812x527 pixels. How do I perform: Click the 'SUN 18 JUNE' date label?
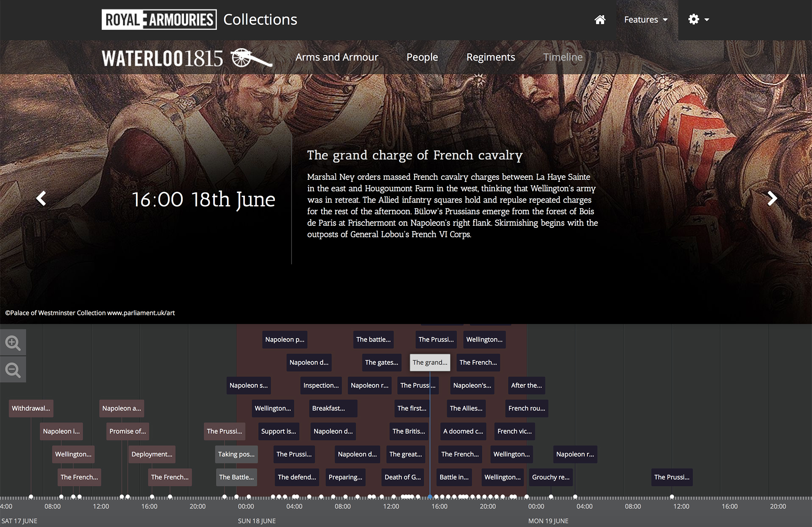(257, 521)
